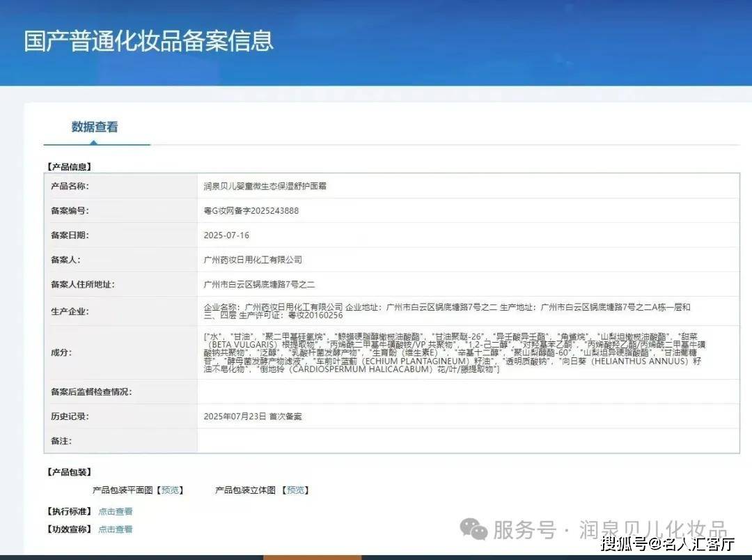Click 广州药妆日用化工有限公司 in the 备案人 row
This screenshot has width=752, height=560.
point(253,260)
